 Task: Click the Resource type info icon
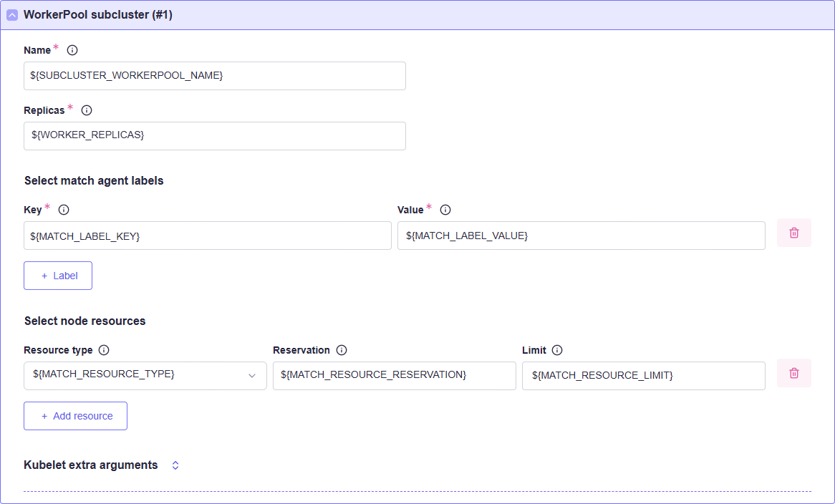click(104, 350)
